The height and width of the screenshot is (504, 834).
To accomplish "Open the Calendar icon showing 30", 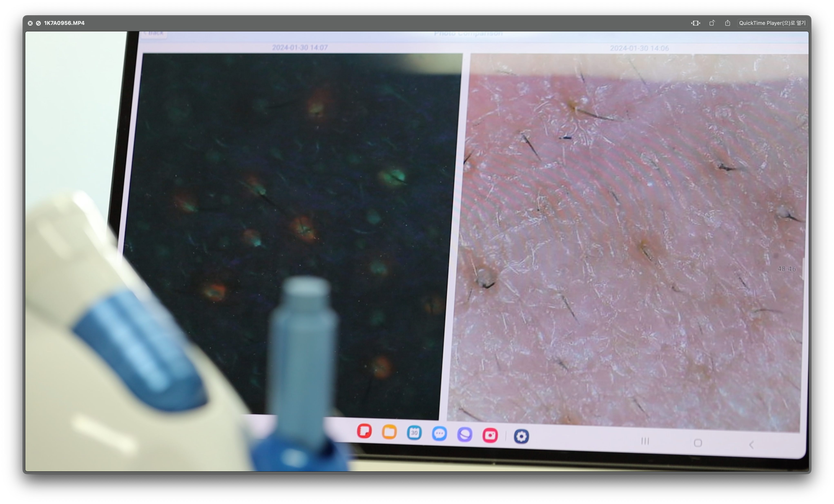I will click(x=414, y=433).
